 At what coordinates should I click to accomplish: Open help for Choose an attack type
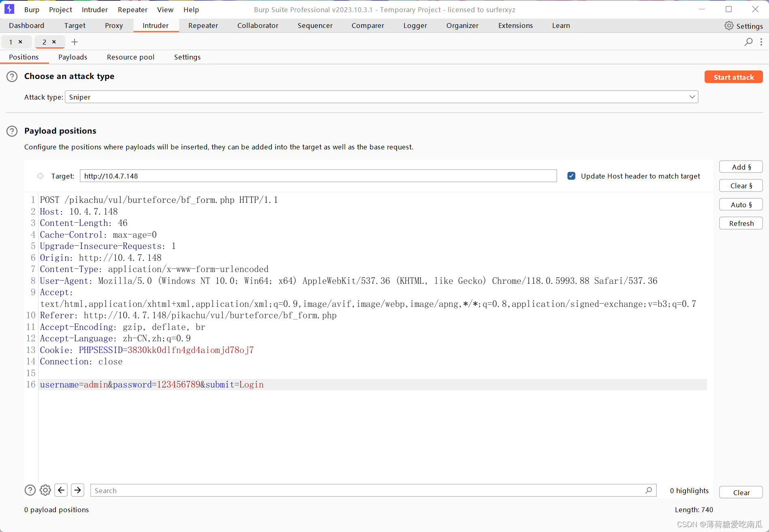12,77
